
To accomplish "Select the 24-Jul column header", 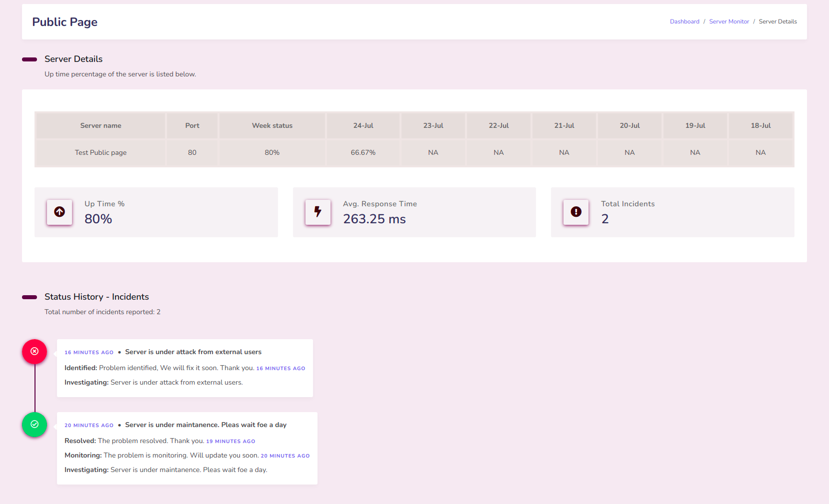I will [x=363, y=125].
